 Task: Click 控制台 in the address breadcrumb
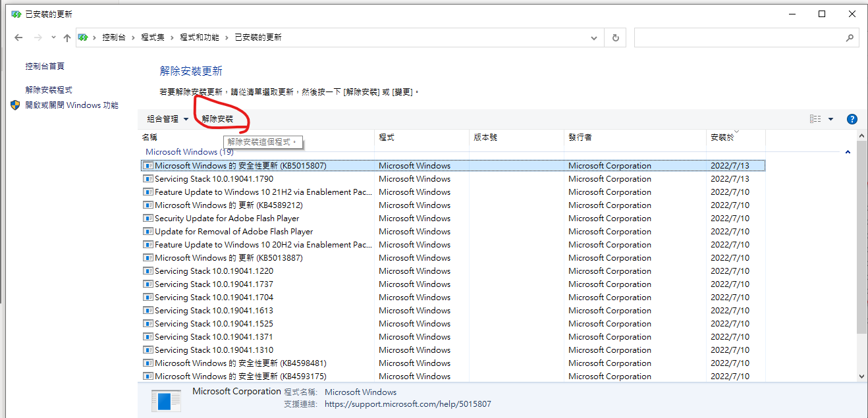tap(113, 38)
